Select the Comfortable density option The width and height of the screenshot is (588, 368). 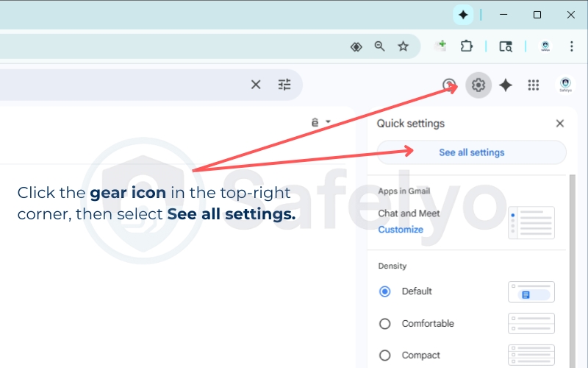pos(384,324)
